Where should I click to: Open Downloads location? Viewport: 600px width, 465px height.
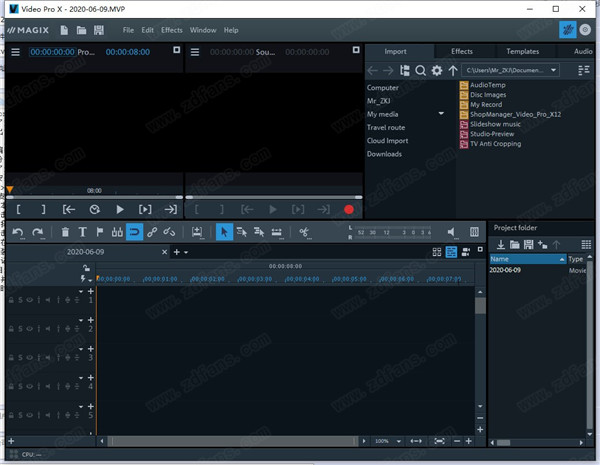[384, 154]
